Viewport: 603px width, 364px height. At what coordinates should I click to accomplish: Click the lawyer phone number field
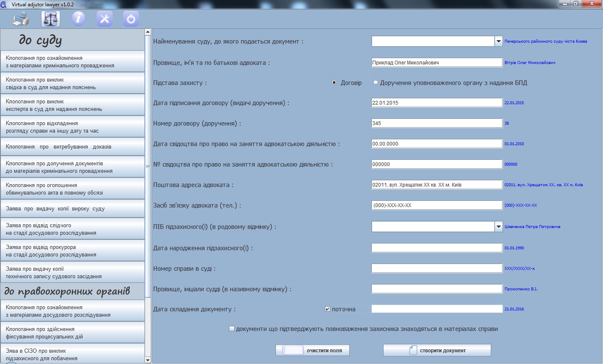437,205
